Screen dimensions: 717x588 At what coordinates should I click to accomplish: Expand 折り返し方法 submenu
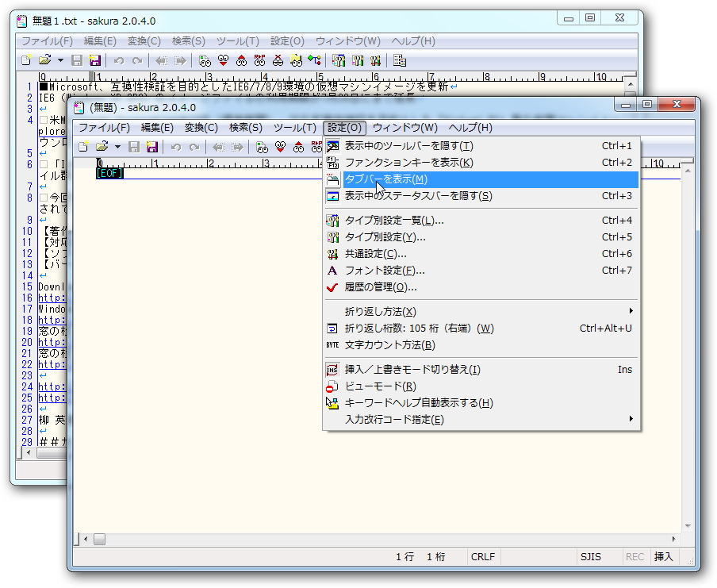tap(481, 312)
